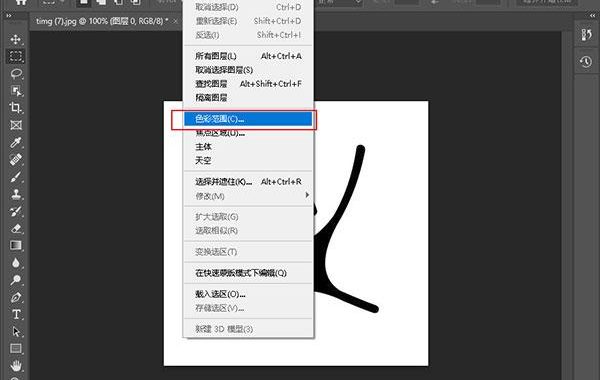Select the Hand tool
The width and height of the screenshot is (600, 380).
coord(16,365)
